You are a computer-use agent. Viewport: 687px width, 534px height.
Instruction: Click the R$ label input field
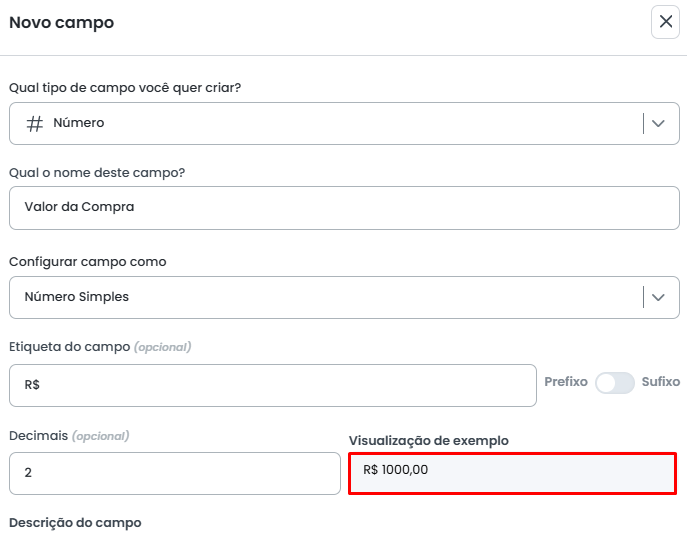(x=272, y=385)
